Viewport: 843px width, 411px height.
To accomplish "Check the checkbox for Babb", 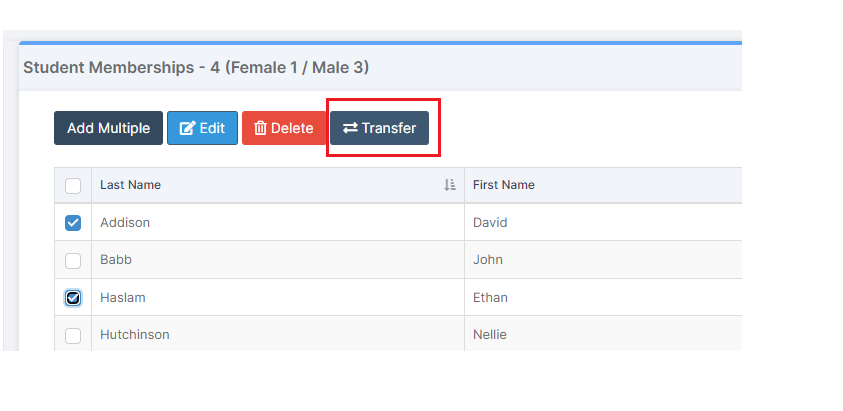I will (x=73, y=260).
